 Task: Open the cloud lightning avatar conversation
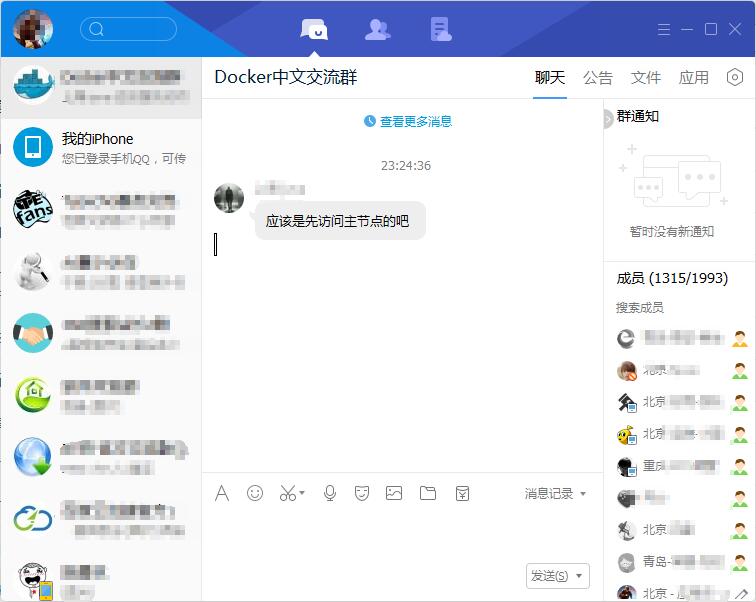point(101,519)
